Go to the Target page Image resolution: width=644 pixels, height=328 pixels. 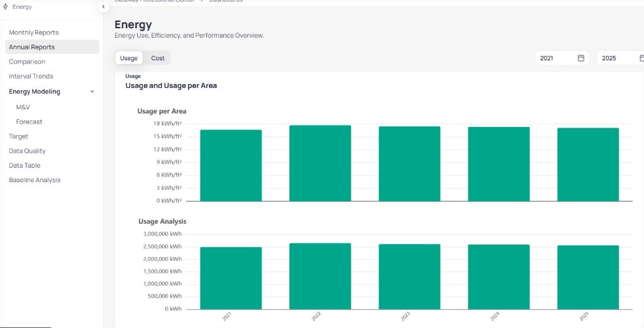pyautogui.click(x=18, y=136)
